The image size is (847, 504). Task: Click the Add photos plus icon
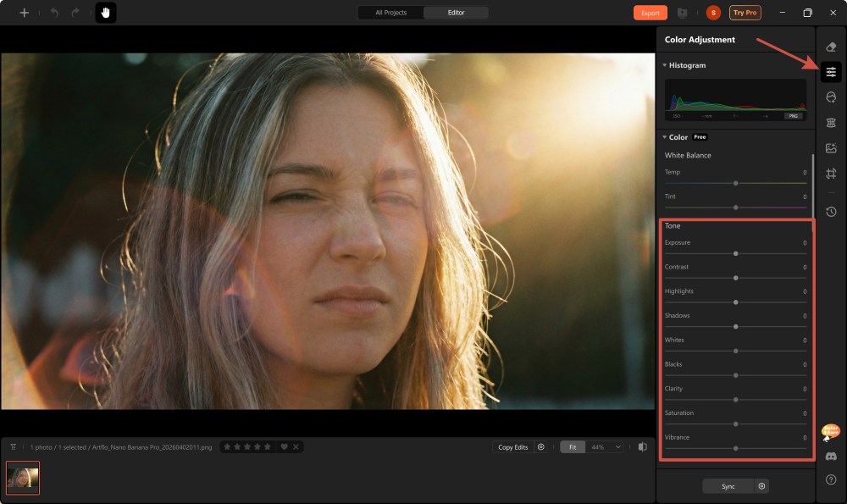click(23, 13)
